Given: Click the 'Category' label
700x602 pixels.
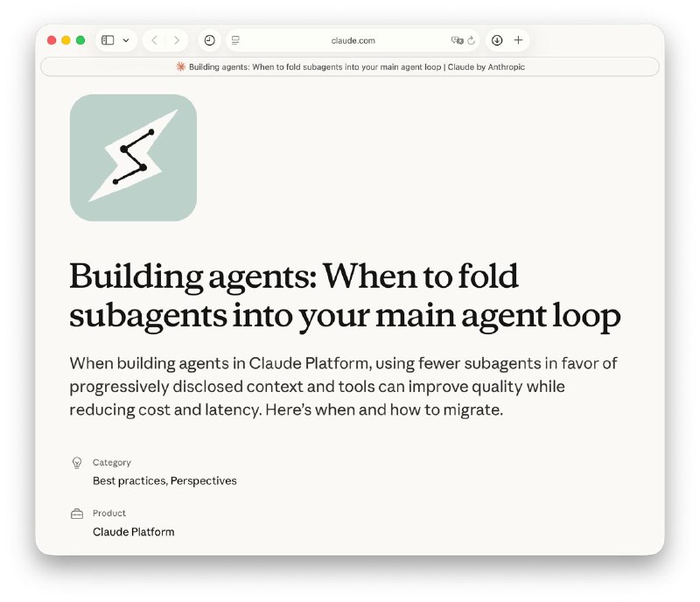Looking at the screenshot, I should pos(112,462).
